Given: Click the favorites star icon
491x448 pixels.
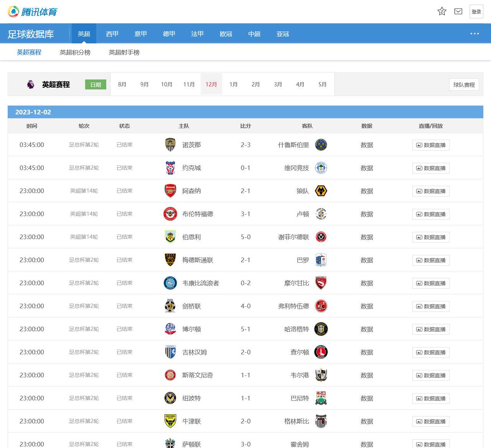Looking at the screenshot, I should pyautogui.click(x=442, y=12).
